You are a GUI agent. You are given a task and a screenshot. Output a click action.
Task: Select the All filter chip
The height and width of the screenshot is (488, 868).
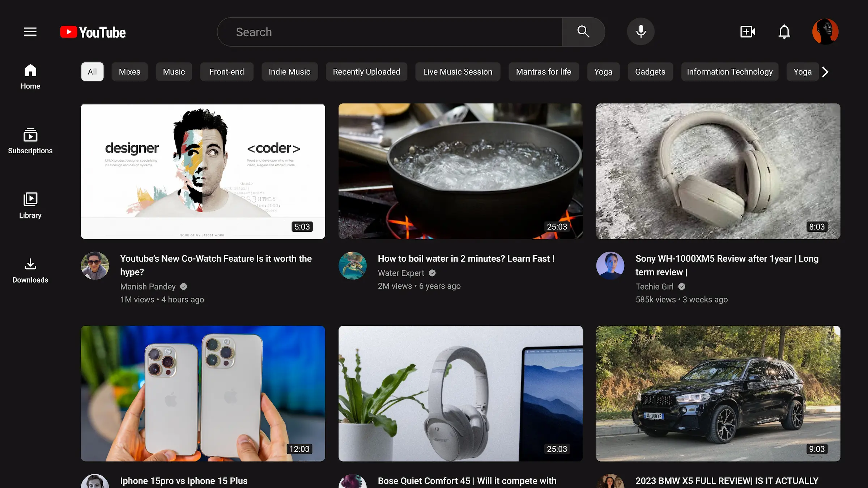[92, 72]
